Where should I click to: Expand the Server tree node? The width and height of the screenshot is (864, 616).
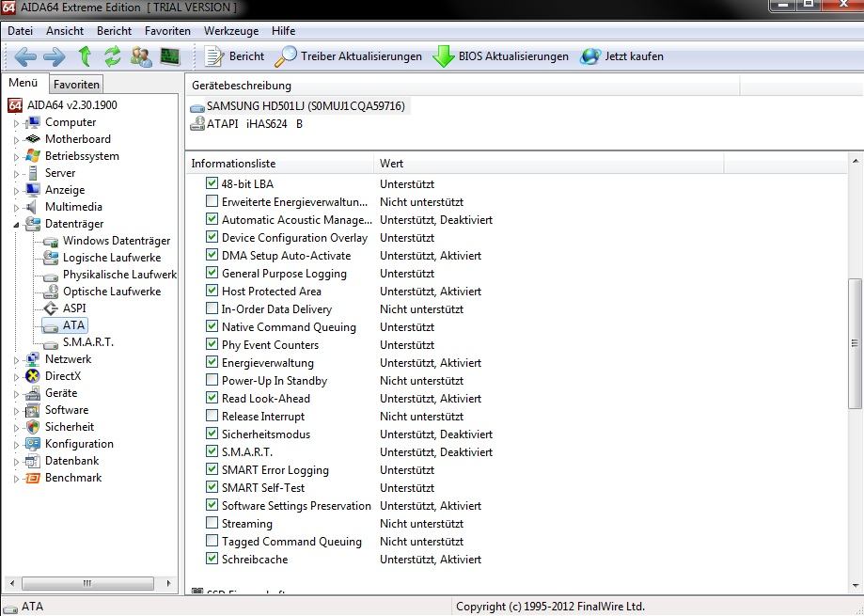[17, 174]
